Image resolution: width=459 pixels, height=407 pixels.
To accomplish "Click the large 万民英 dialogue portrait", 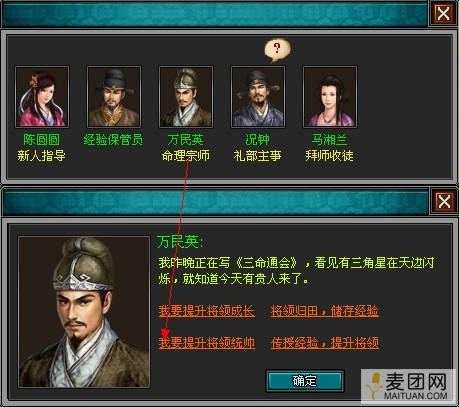I will point(84,312).
